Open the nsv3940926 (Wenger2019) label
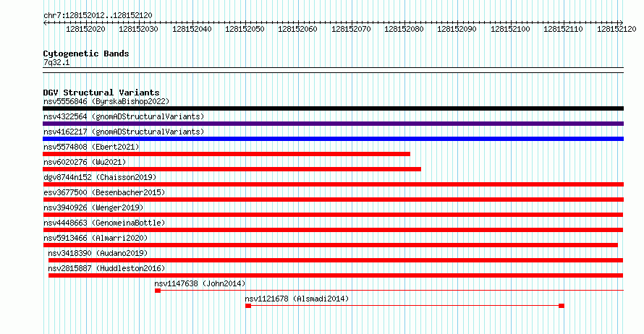This screenshot has height=334, width=644. coord(93,207)
